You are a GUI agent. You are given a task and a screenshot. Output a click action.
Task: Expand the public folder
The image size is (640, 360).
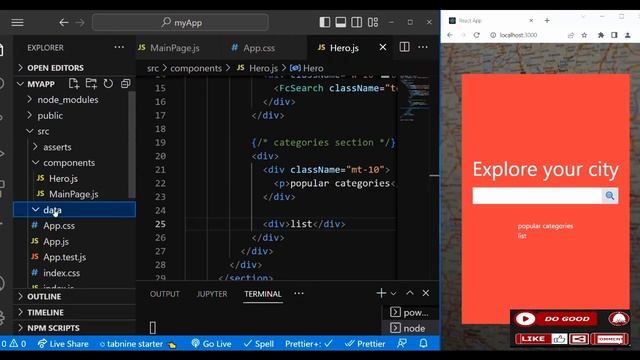click(50, 116)
